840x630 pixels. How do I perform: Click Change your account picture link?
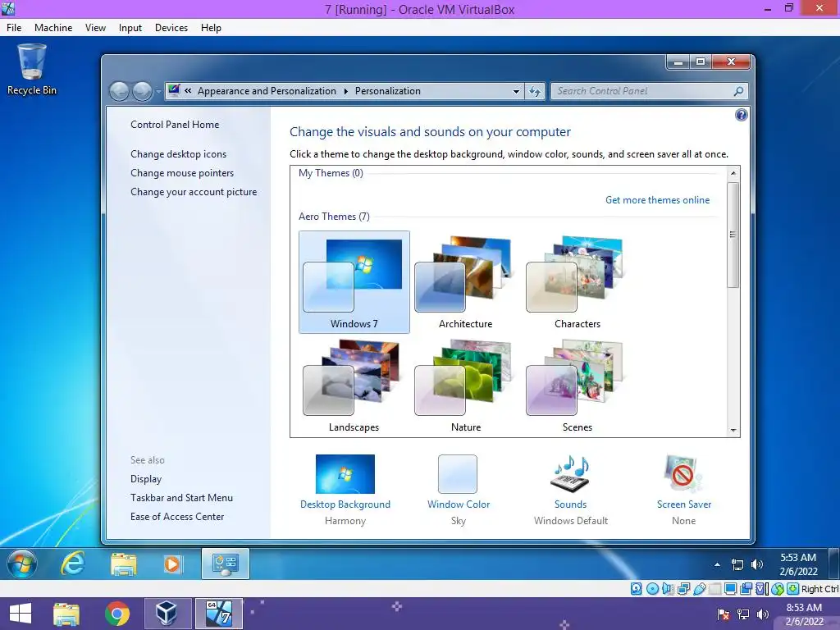coord(194,192)
